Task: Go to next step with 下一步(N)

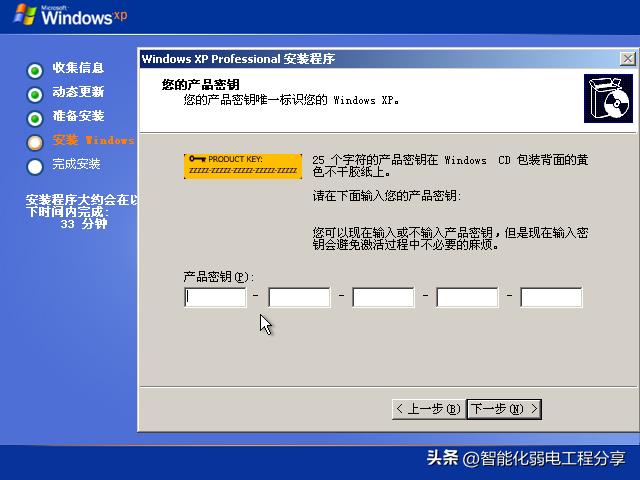Action: (x=504, y=409)
